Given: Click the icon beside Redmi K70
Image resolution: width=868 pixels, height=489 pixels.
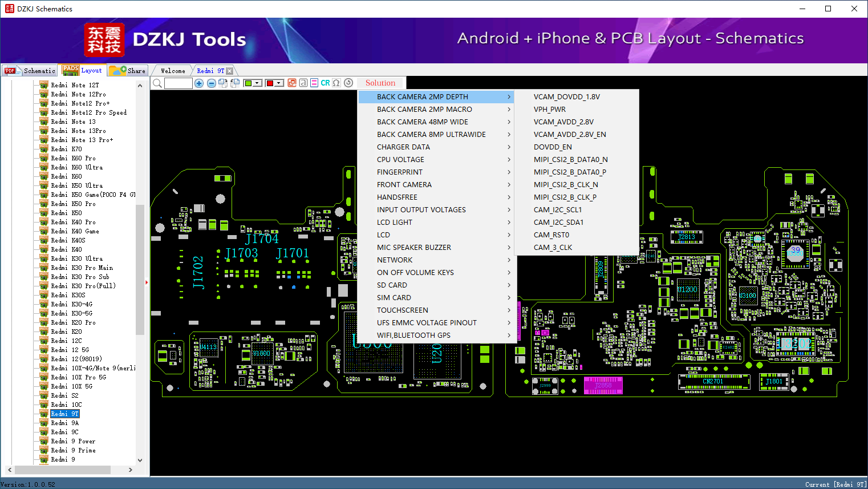Looking at the screenshot, I should [x=44, y=149].
